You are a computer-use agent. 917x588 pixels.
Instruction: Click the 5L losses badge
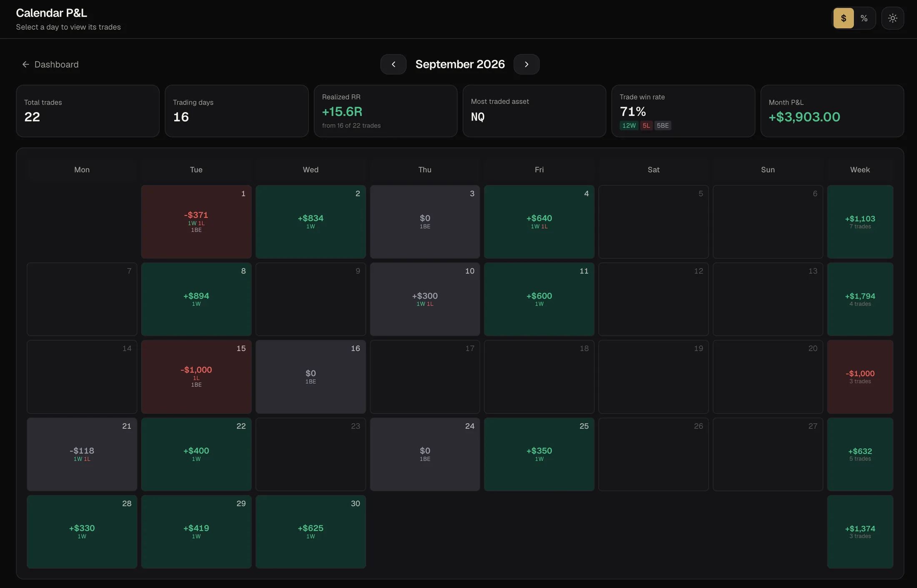point(646,125)
